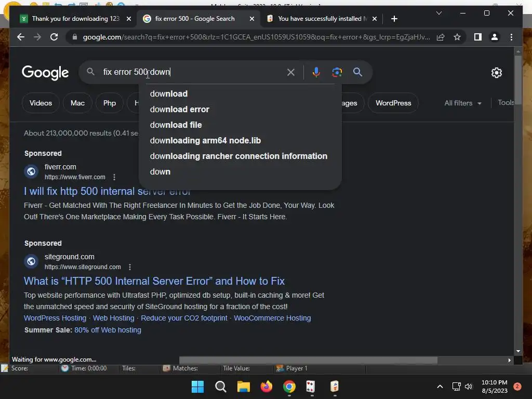Viewport: 532px width, 399px height.
Task: Open Google quick settings via the gear icon
Action: point(496,73)
